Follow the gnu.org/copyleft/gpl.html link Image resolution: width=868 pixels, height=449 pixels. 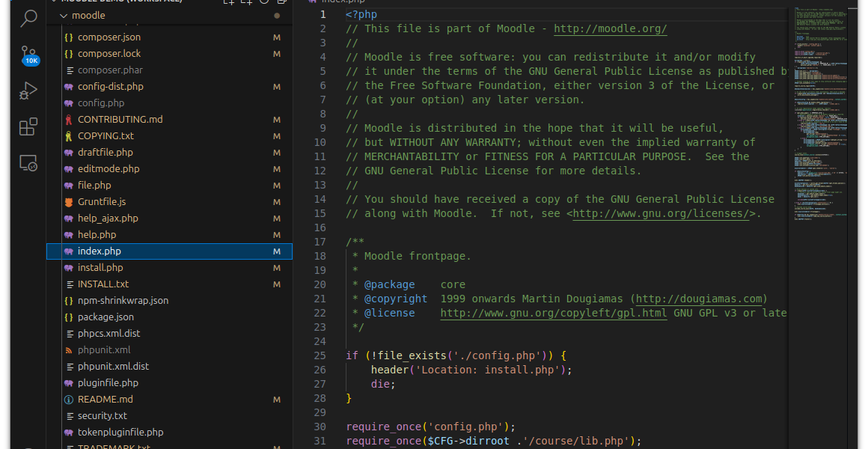554,314
